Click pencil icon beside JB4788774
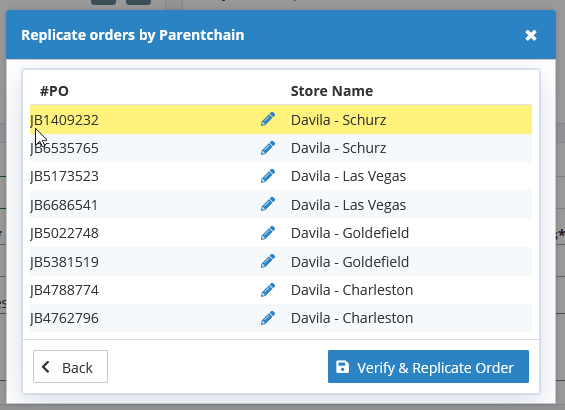 268,290
